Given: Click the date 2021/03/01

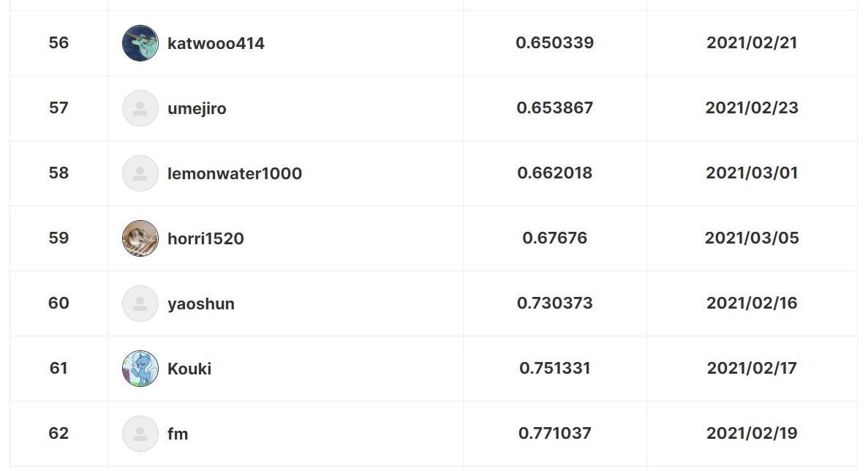Looking at the screenshot, I should [752, 173].
